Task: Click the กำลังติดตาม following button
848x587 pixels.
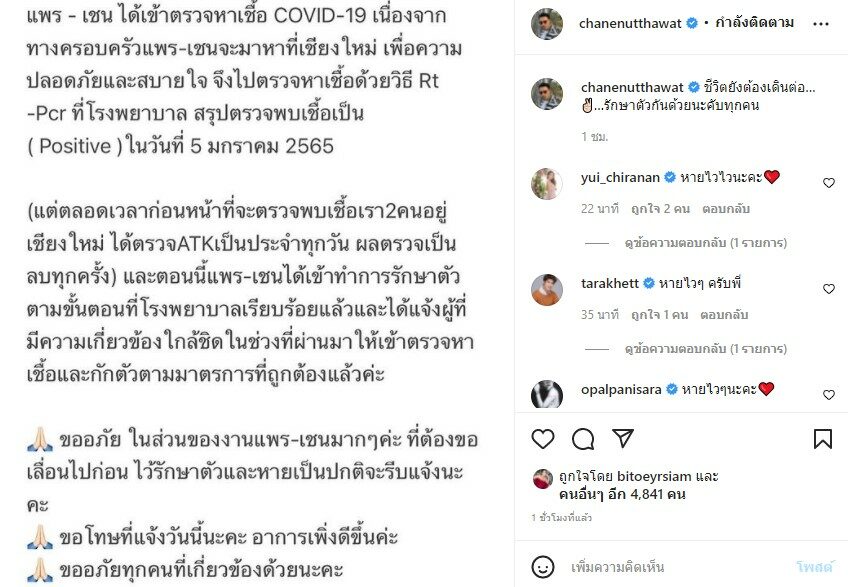Action: click(x=754, y=23)
